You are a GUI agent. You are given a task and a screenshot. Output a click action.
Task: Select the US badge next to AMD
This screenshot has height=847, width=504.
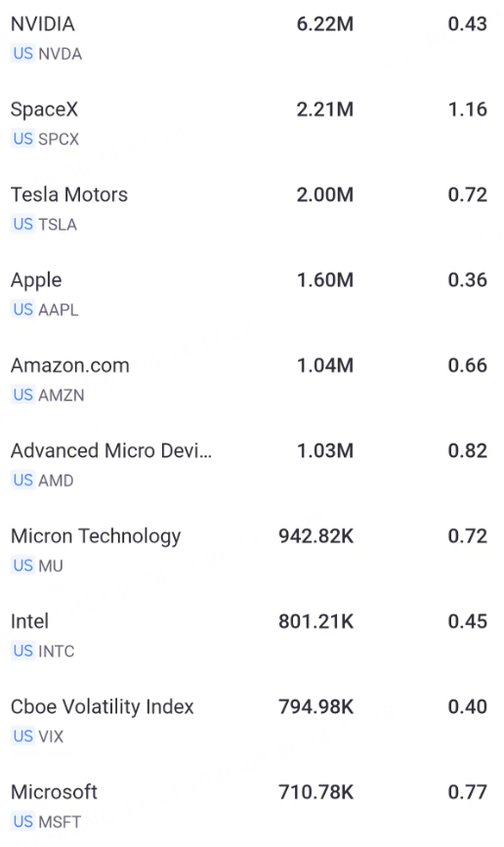23,481
